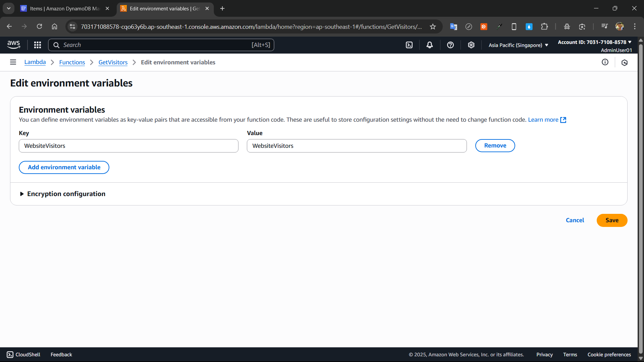The width and height of the screenshot is (644, 362).
Task: Open the Chrome three-dot menu
Action: pos(635,26)
